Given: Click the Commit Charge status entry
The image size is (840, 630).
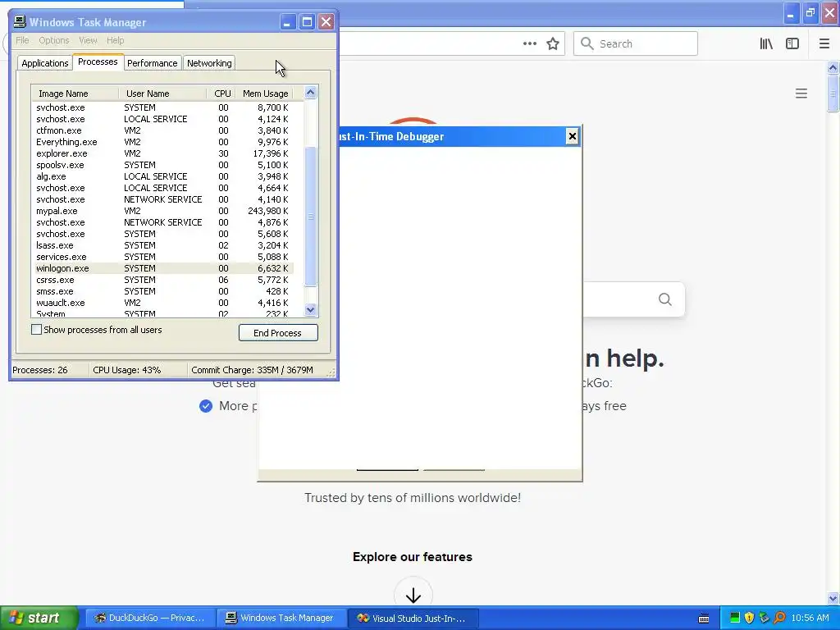Looking at the screenshot, I should click(252, 370).
